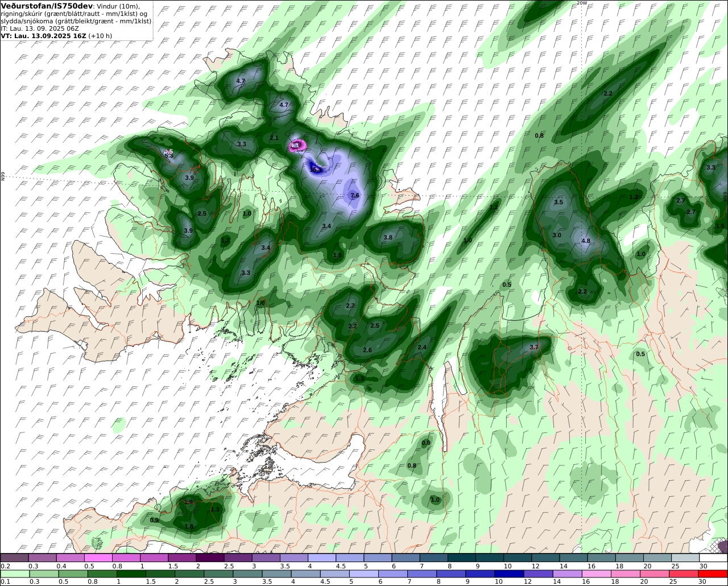This screenshot has height=586, width=728.
Task: Select the 4.8 precipitation value on the map
Action: click(586, 241)
